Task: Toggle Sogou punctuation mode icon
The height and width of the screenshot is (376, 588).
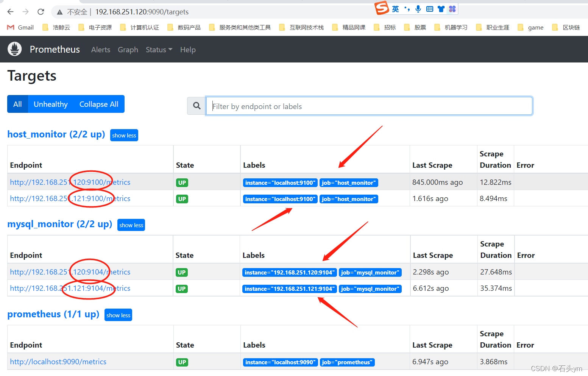Action: click(407, 9)
